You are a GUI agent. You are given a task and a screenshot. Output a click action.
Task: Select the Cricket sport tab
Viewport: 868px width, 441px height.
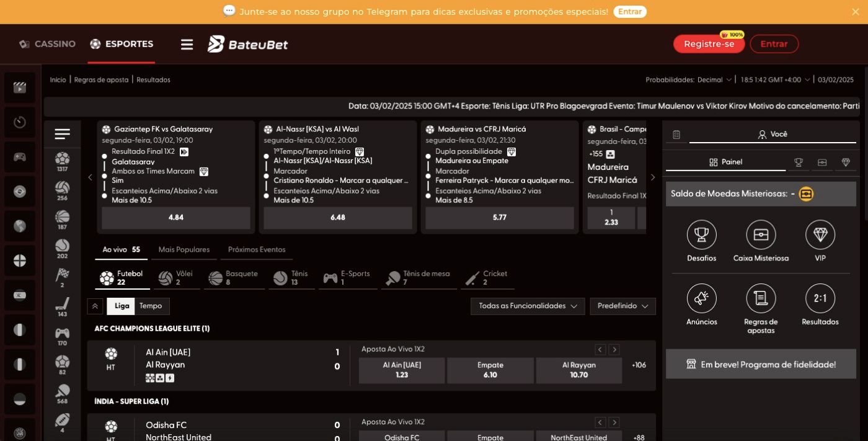point(487,278)
